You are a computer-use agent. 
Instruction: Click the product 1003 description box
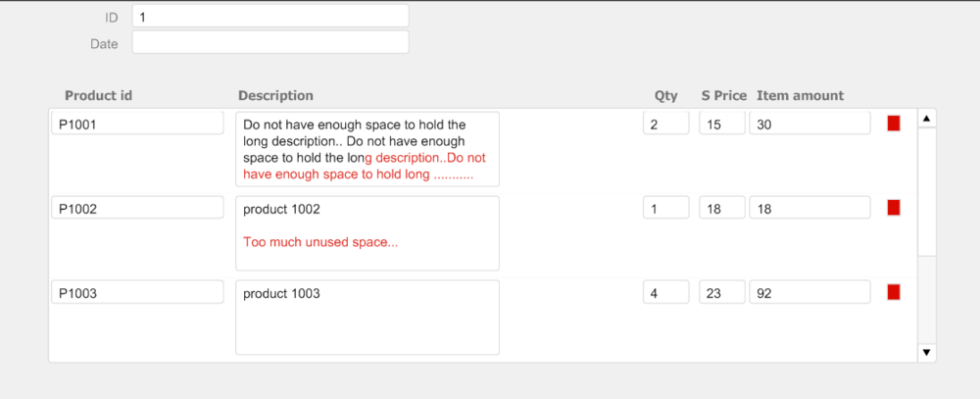point(367,318)
